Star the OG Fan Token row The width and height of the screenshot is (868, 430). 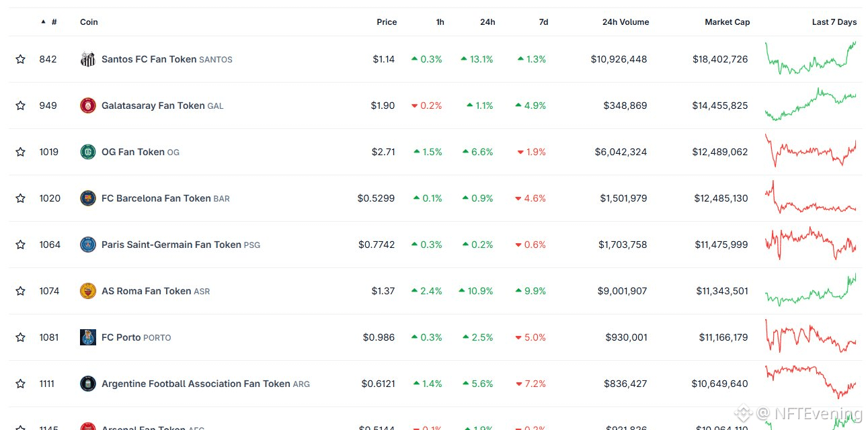tap(21, 152)
